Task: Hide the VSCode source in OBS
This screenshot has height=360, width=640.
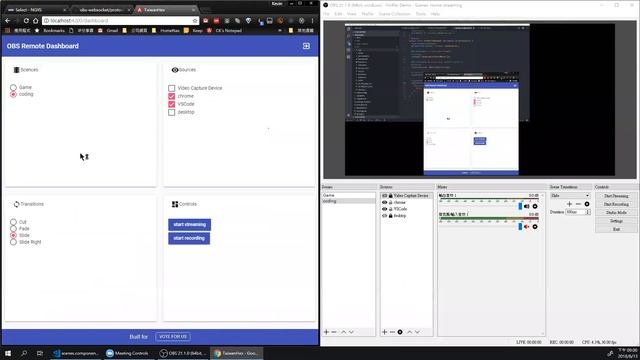Action: tap(384, 209)
